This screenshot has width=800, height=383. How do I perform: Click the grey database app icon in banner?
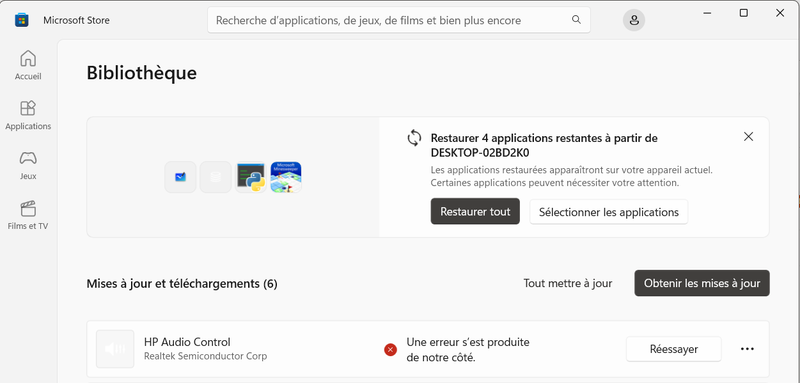pos(215,177)
